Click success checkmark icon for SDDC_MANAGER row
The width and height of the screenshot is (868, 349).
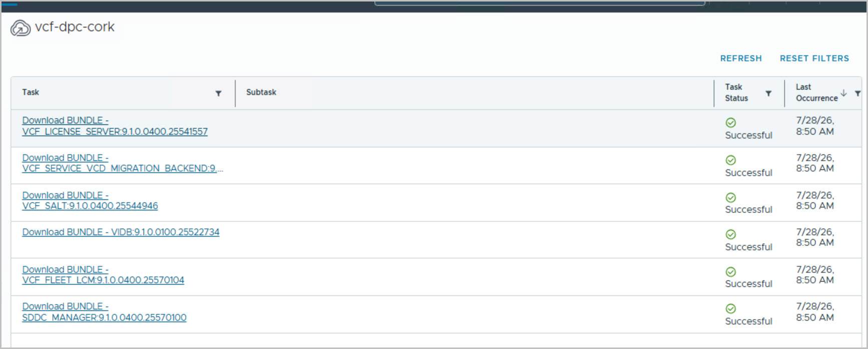coord(731,308)
